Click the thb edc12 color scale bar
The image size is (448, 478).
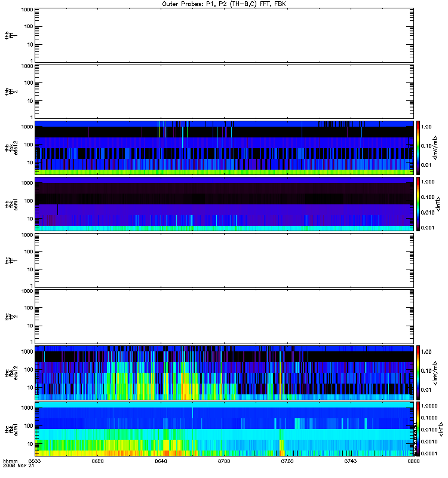point(419,148)
